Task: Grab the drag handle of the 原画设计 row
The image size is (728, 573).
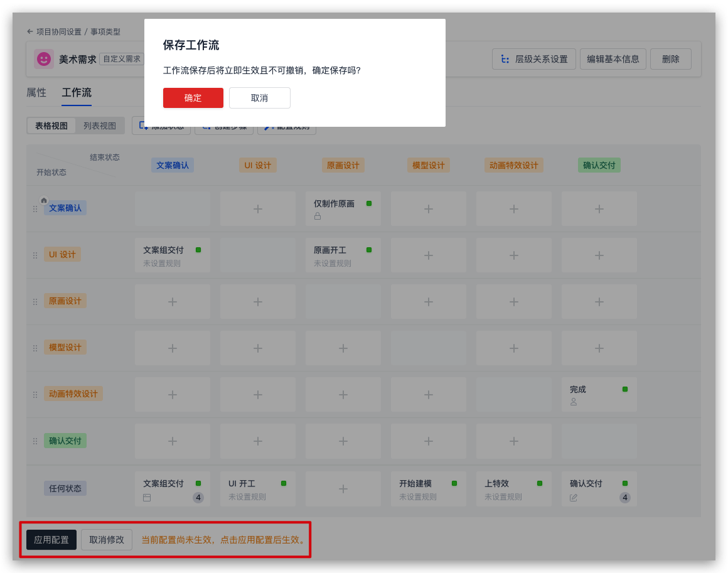Action: click(x=35, y=302)
